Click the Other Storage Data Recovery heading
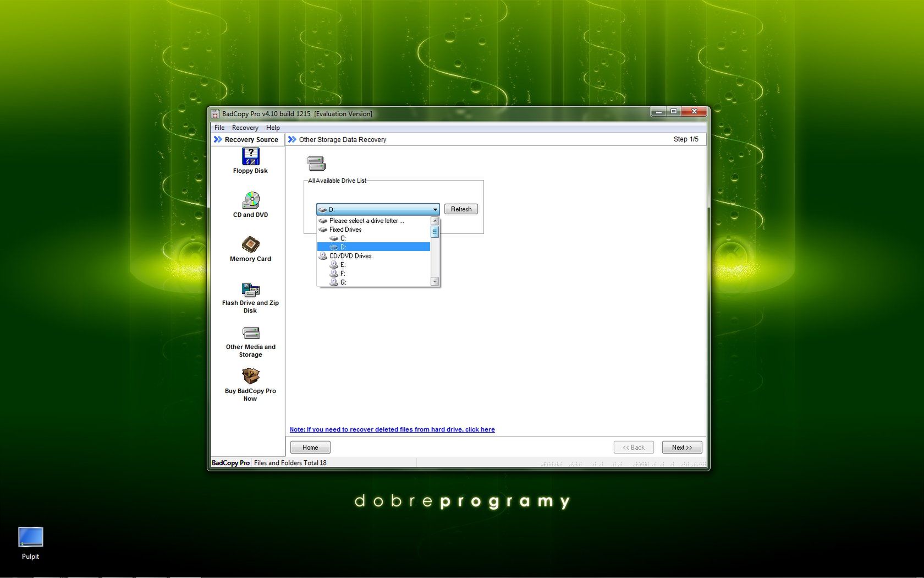 point(342,140)
